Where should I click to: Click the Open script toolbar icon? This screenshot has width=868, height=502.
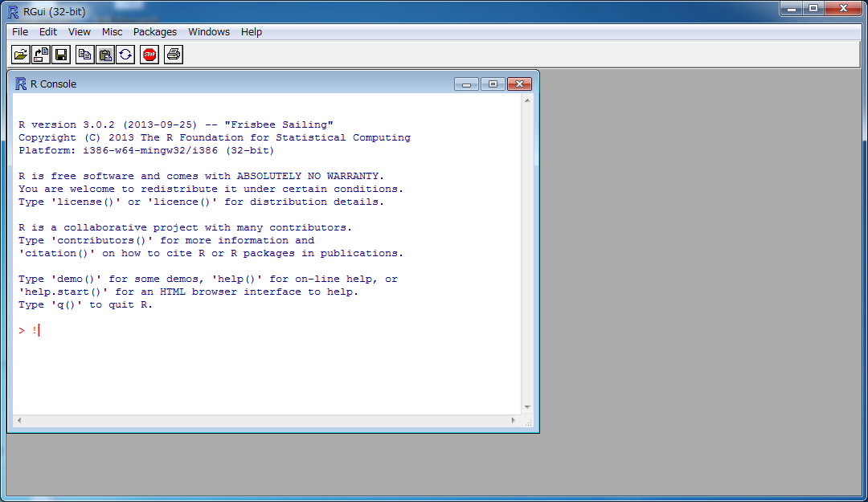[20, 55]
